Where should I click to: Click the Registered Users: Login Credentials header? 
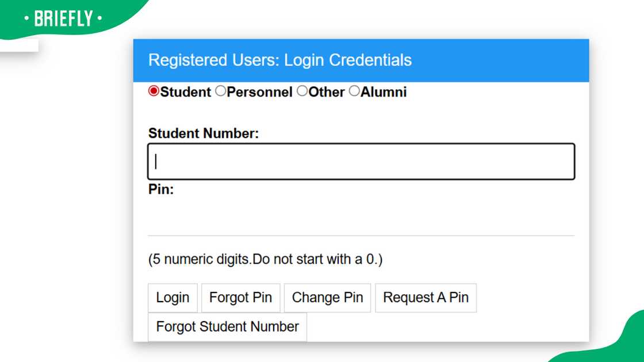280,60
